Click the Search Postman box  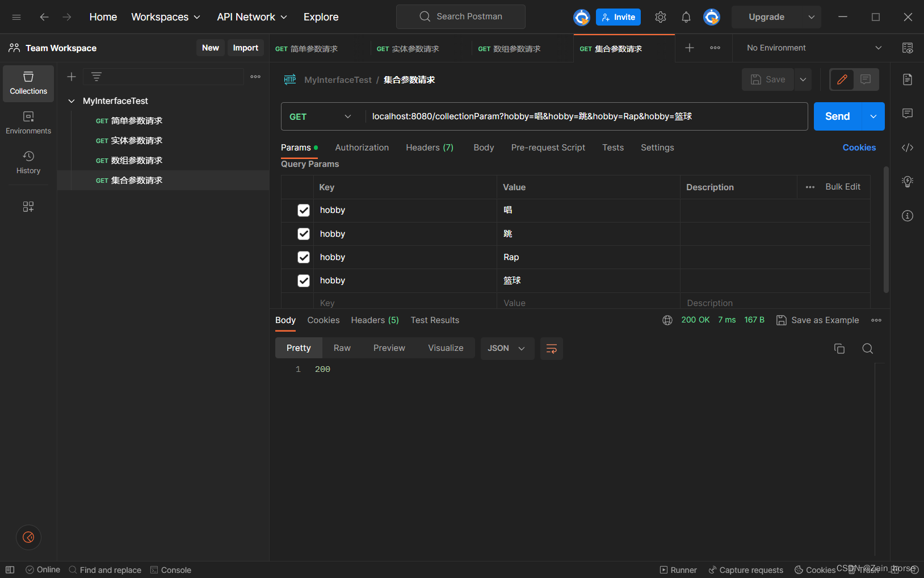coord(461,17)
